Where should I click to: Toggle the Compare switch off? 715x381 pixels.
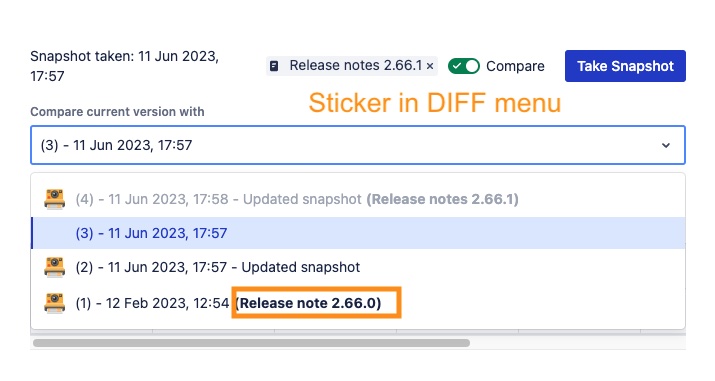click(x=464, y=66)
